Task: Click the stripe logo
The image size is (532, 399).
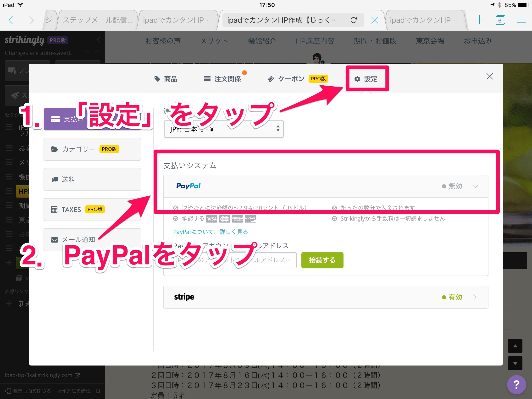Action: 184,297
